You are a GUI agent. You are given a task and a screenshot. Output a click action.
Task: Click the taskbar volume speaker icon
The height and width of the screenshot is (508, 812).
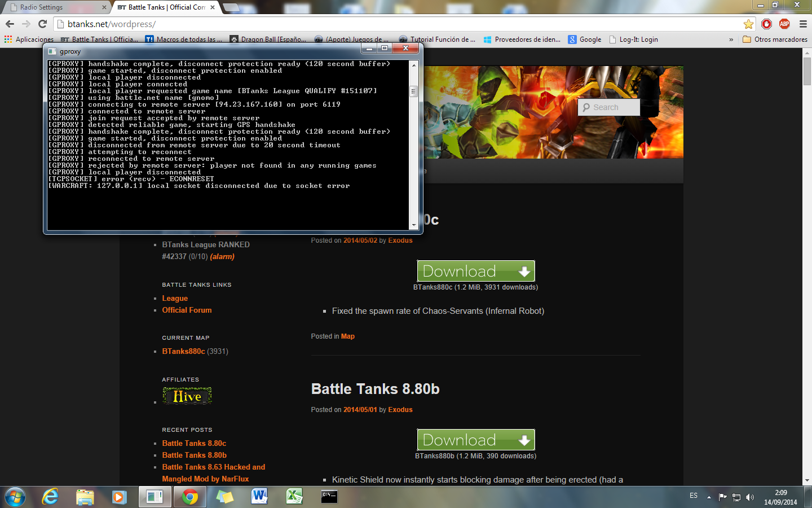point(750,497)
